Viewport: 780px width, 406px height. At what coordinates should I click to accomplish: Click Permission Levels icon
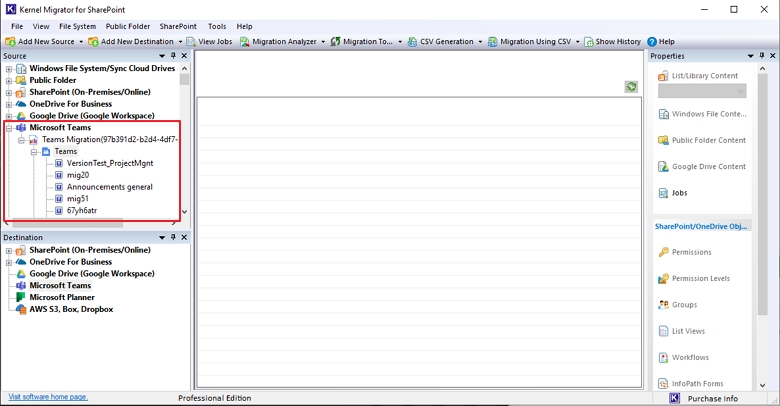point(664,279)
